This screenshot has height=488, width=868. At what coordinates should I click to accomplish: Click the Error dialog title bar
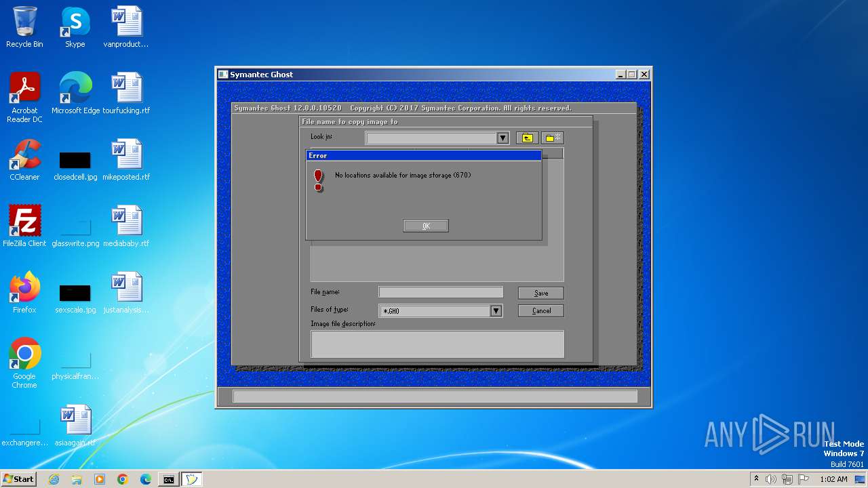point(424,155)
